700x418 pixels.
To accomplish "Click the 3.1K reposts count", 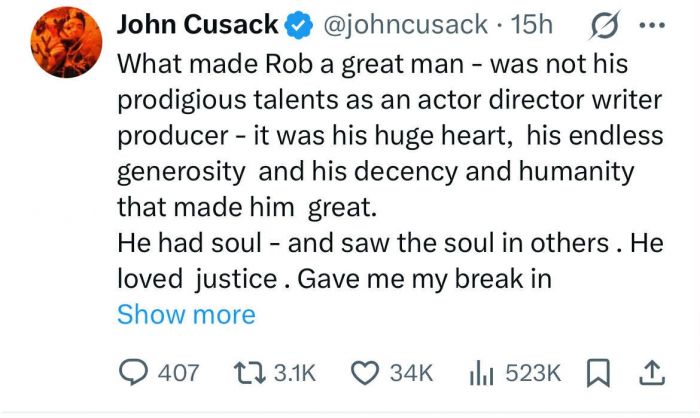I will [294, 373].
